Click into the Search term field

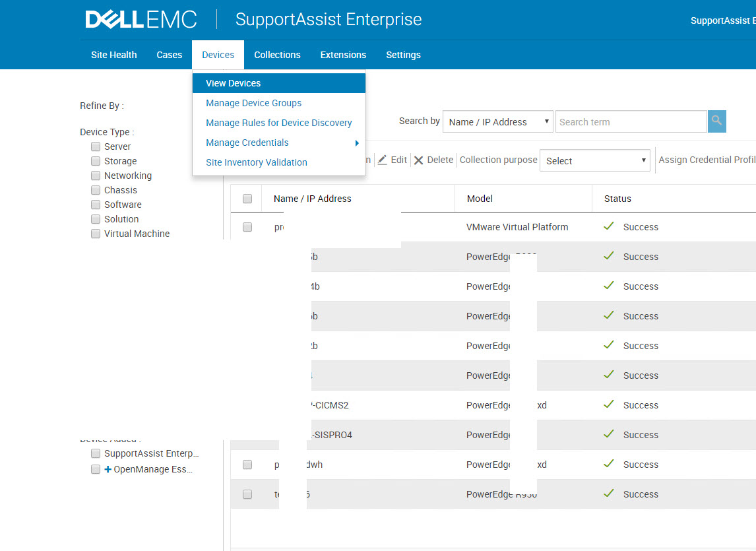click(x=631, y=122)
